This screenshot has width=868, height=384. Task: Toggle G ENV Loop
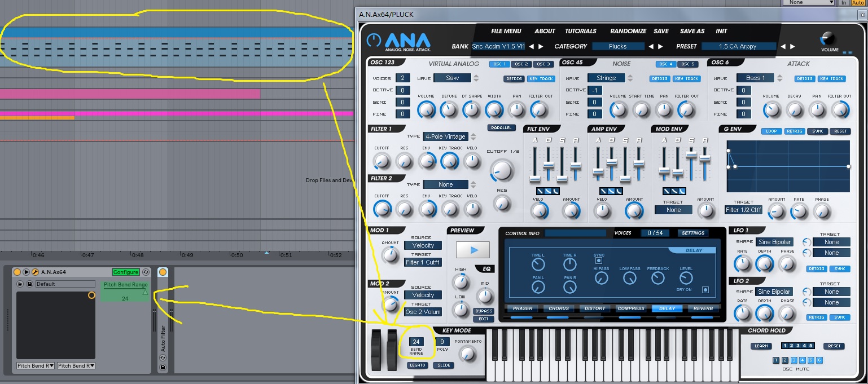point(771,131)
